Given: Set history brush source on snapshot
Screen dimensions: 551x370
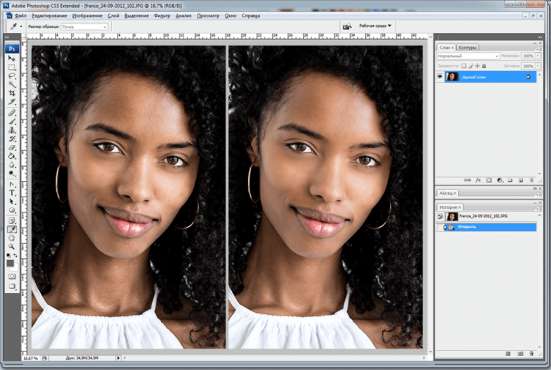Looking at the screenshot, I should [440, 216].
